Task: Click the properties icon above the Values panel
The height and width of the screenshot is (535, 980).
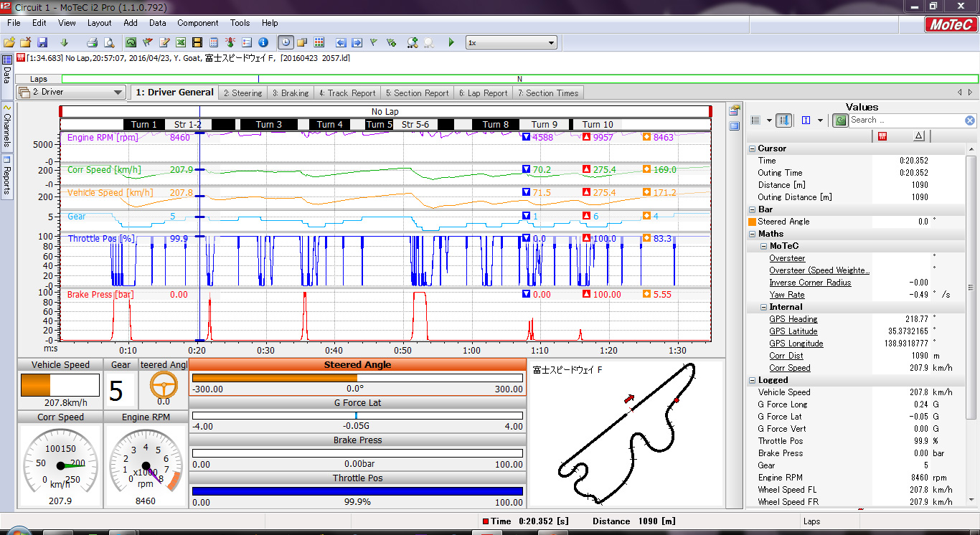Action: [734, 110]
